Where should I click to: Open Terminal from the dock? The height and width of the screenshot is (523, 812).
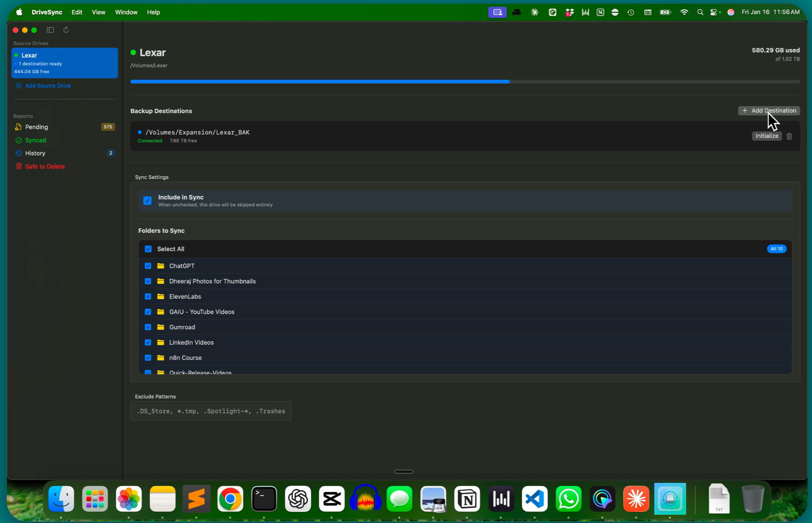pyautogui.click(x=264, y=499)
